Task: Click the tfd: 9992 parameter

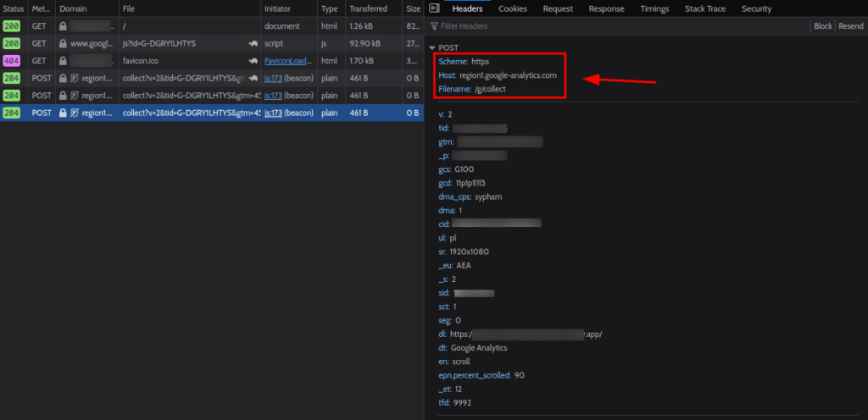Action: [x=454, y=403]
